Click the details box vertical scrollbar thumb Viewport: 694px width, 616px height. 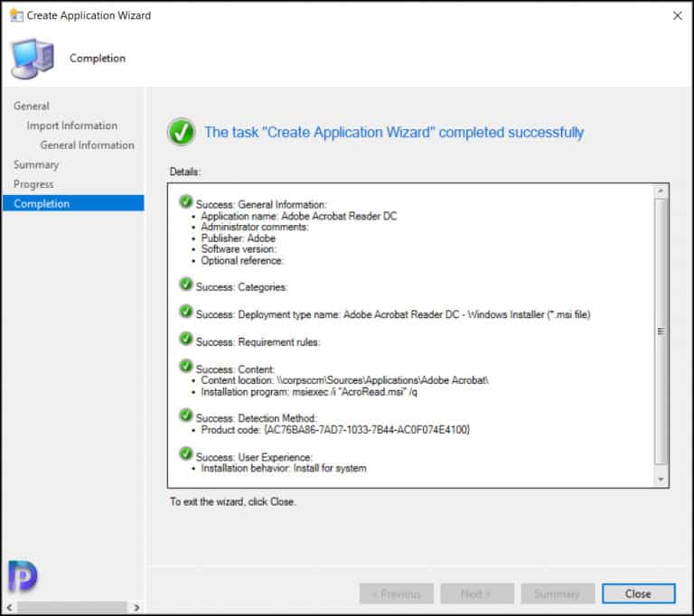[x=661, y=331]
